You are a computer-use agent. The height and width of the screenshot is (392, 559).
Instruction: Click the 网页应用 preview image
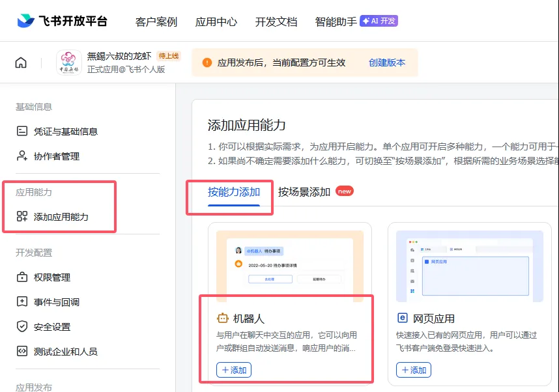tap(470, 266)
